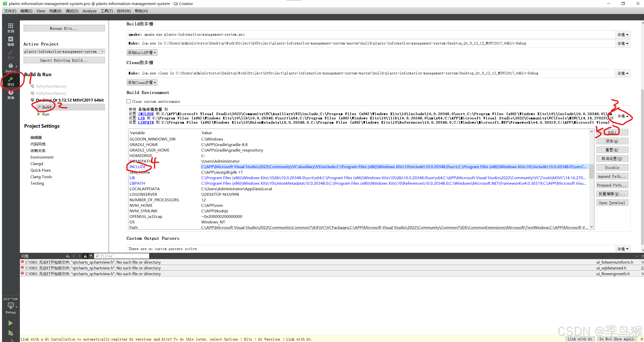Image resolution: width=644 pixels, height=342 pixels.
Task: Open the 帮助(H) menu
Action: [x=141, y=11]
